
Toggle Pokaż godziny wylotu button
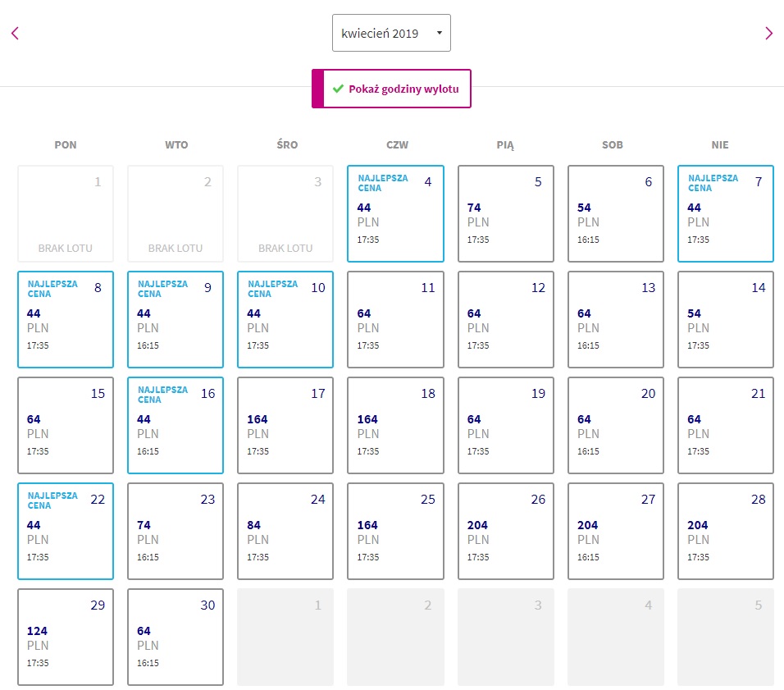click(391, 89)
